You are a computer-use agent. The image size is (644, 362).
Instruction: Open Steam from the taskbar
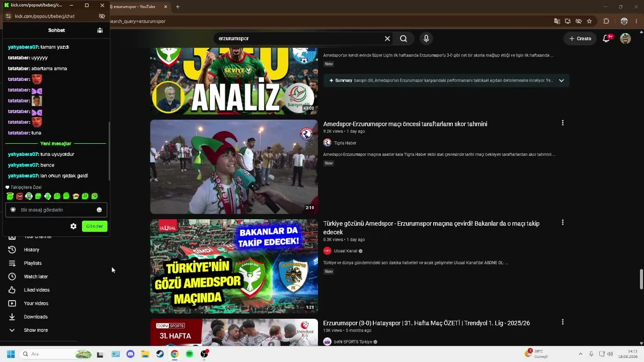click(159, 354)
